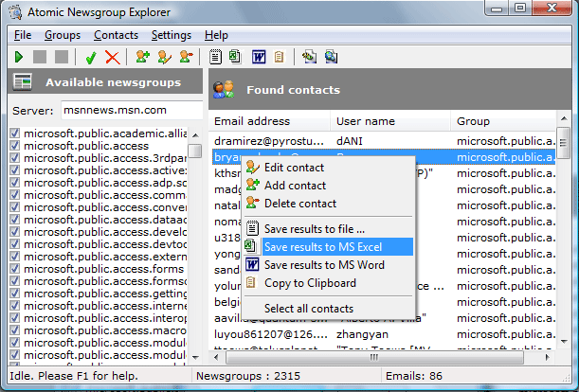The width and height of the screenshot is (579, 392).
Task: Open the Contacts menu
Action: [116, 35]
